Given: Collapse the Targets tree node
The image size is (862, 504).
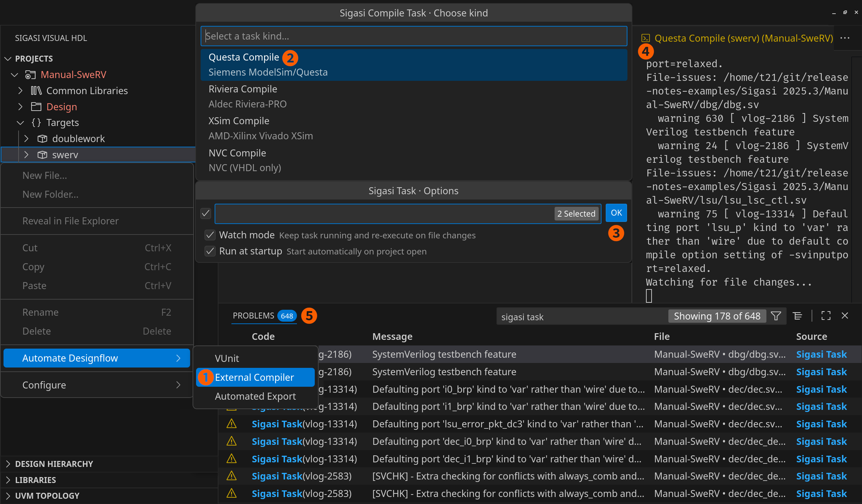Looking at the screenshot, I should 20,122.
